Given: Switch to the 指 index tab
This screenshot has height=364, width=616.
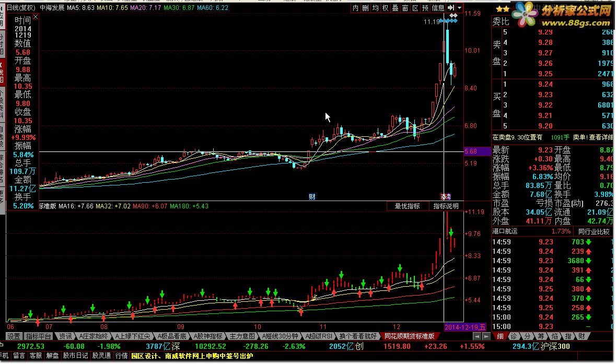Looking at the screenshot, I should pos(568,336).
